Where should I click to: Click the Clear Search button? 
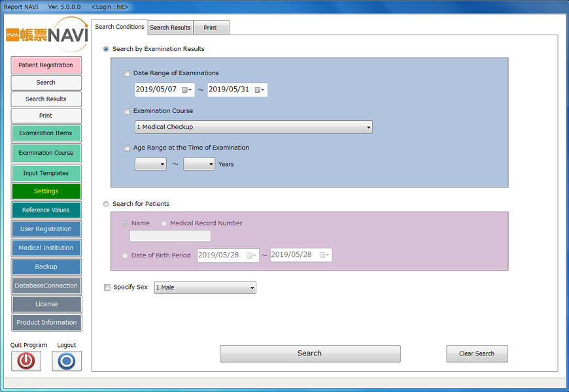click(477, 354)
